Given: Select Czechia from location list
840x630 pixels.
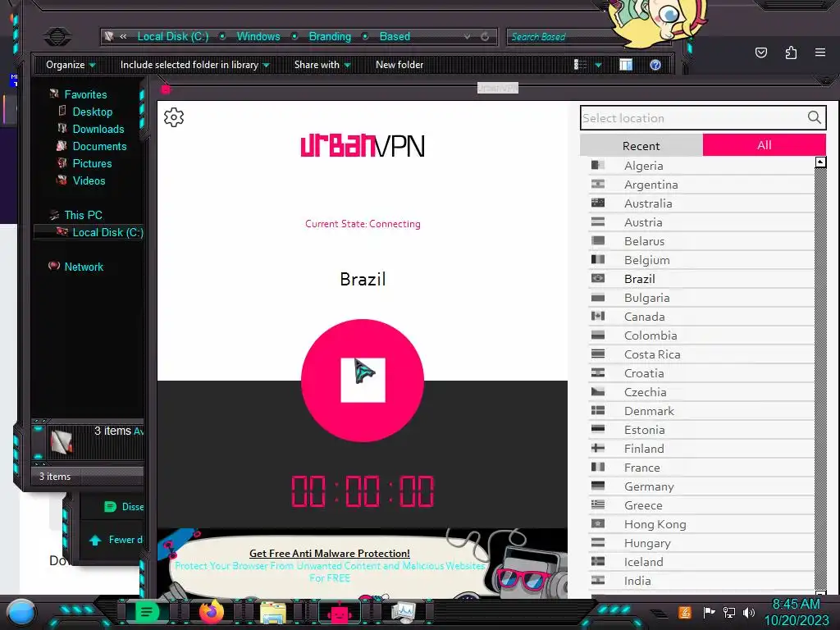Looking at the screenshot, I should (x=701, y=391).
